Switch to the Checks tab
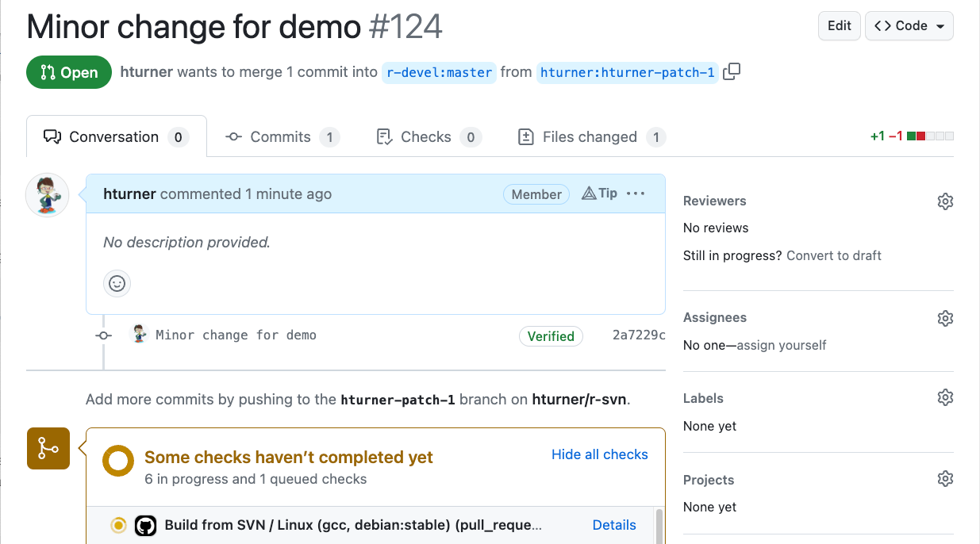The image size is (980, 544). click(426, 137)
